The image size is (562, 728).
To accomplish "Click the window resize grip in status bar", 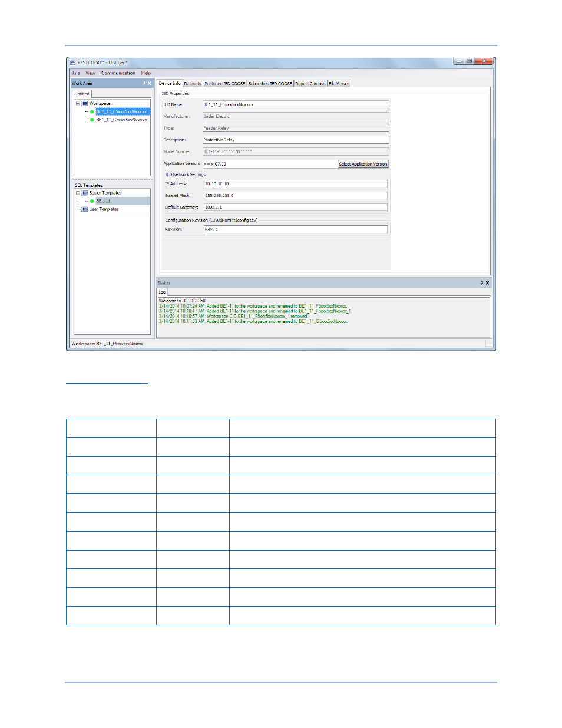I will pos(491,344).
